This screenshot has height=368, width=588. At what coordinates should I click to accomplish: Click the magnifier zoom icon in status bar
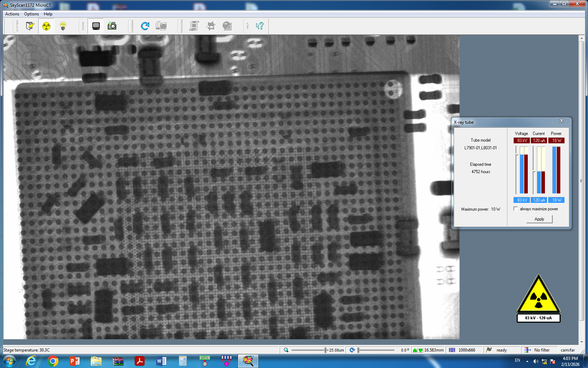click(286, 350)
